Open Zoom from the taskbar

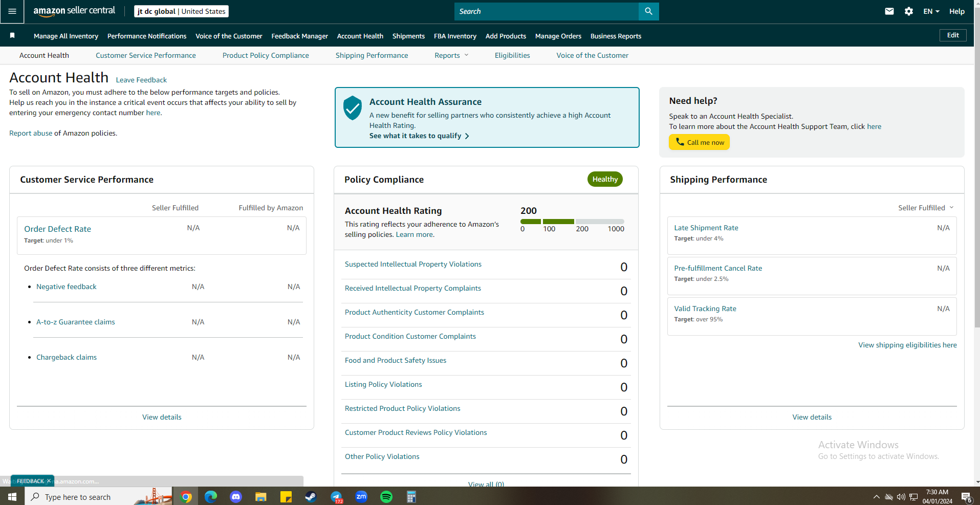pos(361,497)
